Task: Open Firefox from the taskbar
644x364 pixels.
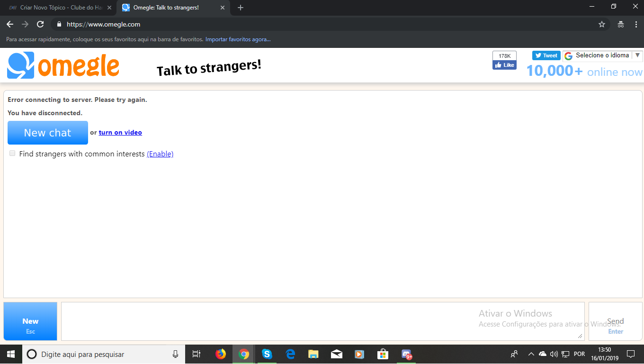Action: (221, 354)
